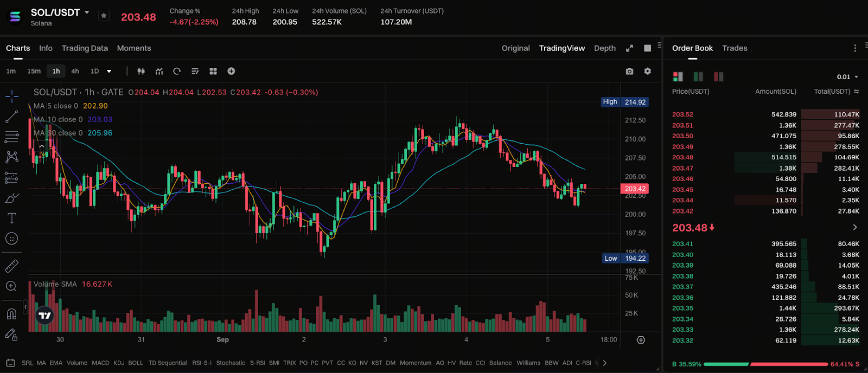Add SOL/USDT to favorites with star
The image size is (868, 373).
tap(104, 16)
